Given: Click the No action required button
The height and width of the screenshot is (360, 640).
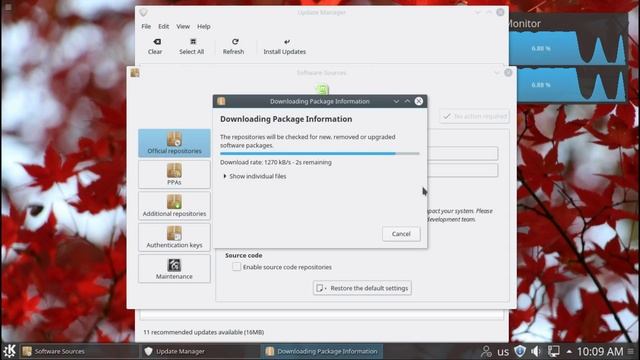Looking at the screenshot, I should pyautogui.click(x=475, y=116).
